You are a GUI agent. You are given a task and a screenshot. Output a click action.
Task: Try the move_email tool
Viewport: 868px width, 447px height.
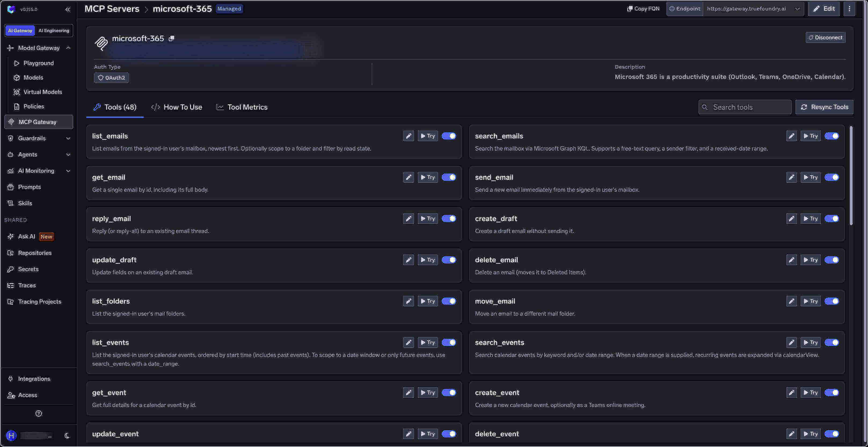[810, 301]
